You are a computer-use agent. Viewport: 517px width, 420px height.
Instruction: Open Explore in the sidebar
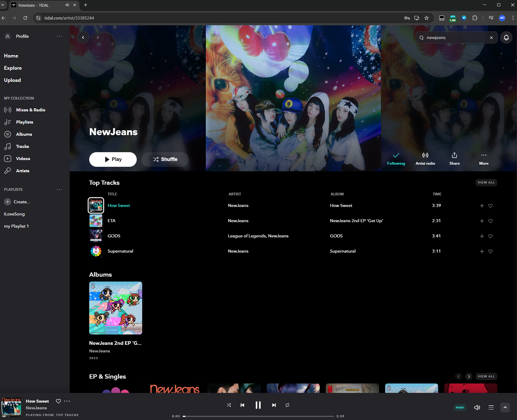[13, 68]
